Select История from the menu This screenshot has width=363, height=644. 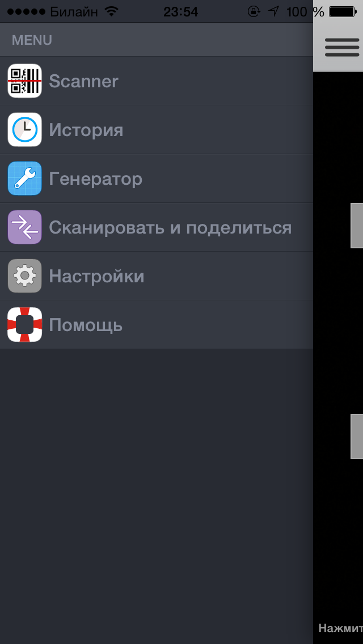click(156, 130)
